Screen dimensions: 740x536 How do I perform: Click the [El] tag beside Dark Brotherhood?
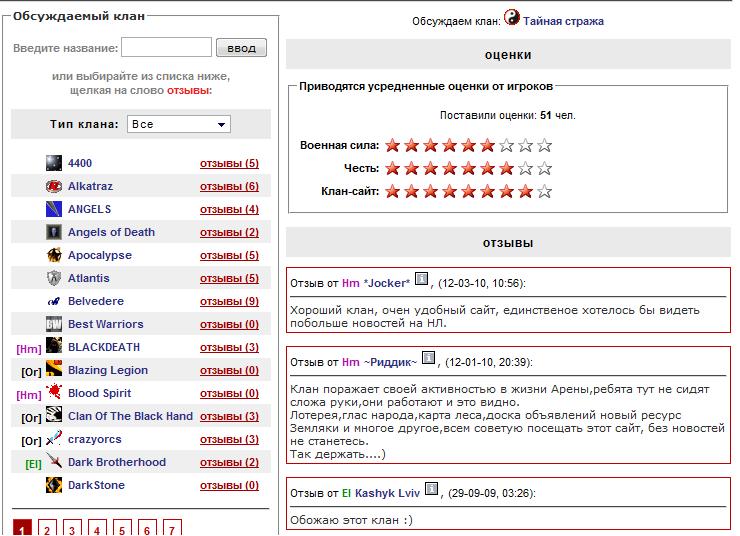(33, 464)
